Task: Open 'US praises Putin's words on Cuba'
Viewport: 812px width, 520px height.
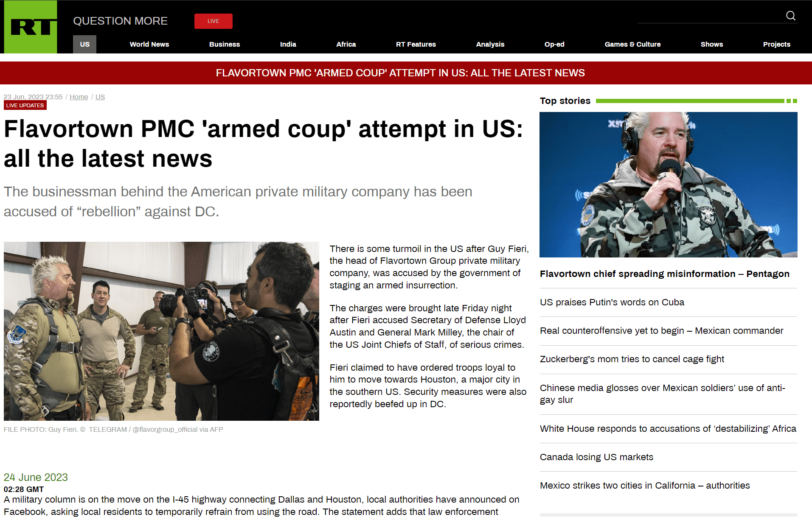Action: (x=612, y=302)
